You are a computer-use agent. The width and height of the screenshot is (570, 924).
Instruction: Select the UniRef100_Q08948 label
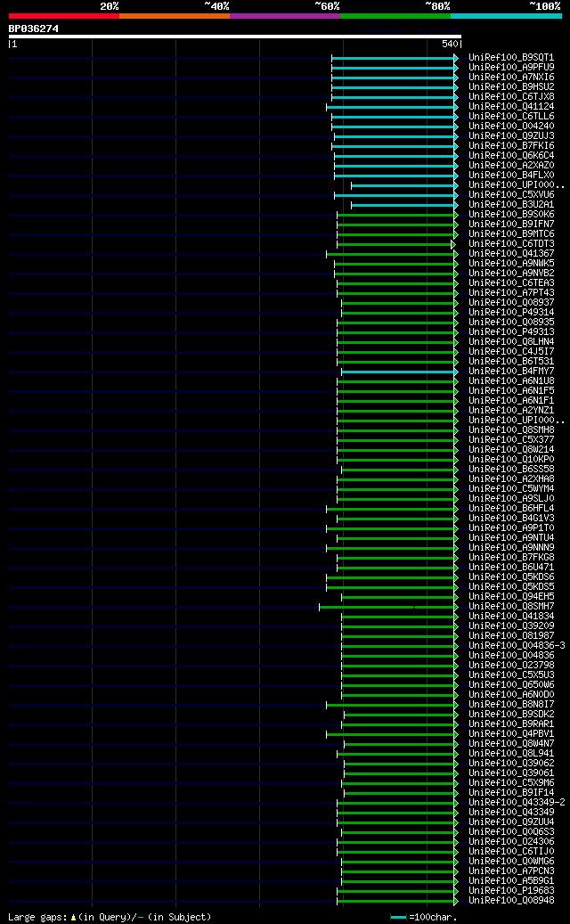511,901
